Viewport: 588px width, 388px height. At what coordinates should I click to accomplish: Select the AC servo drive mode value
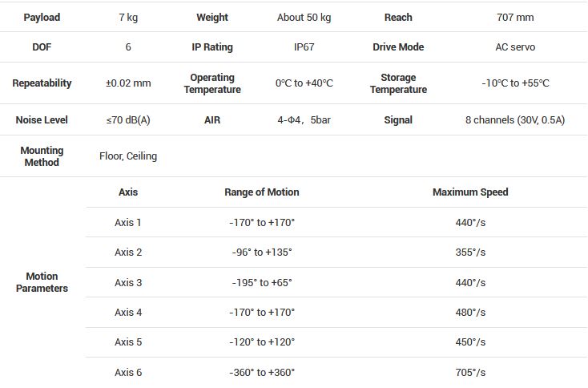(x=514, y=47)
